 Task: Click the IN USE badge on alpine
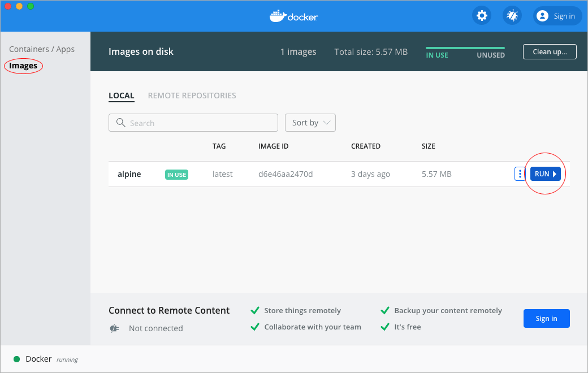(x=176, y=175)
